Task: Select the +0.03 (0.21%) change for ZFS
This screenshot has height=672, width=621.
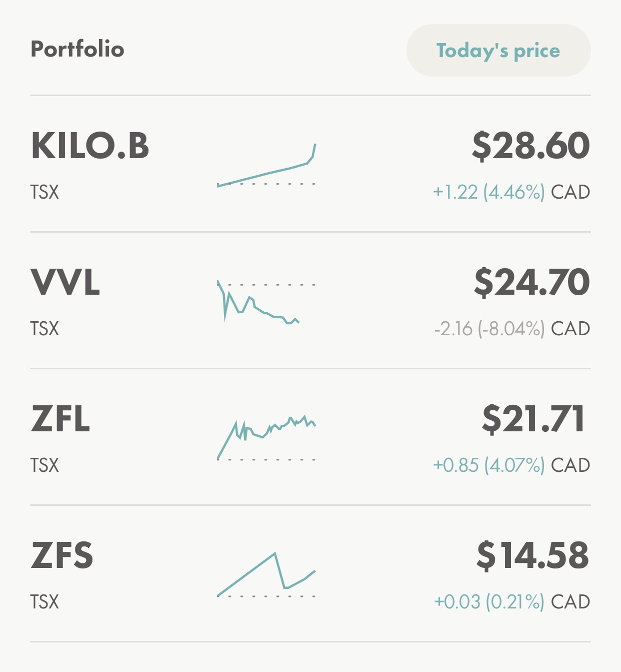Action: coord(489,602)
